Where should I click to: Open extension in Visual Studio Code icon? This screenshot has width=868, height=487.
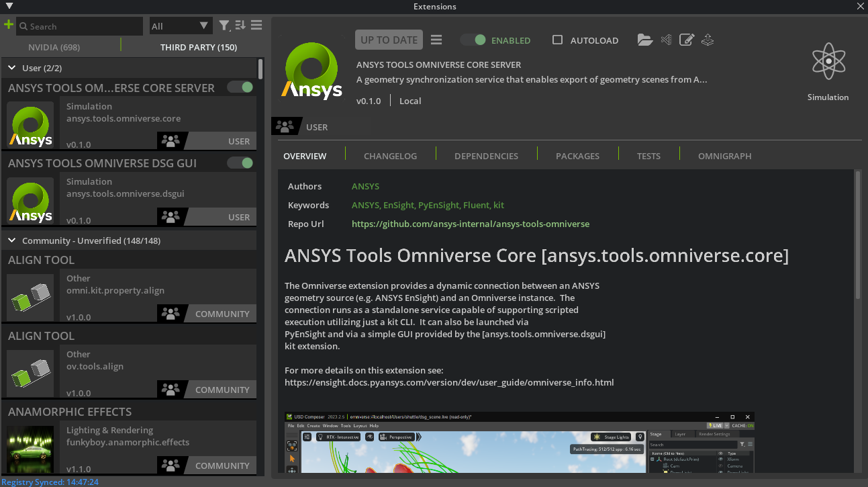[x=666, y=40]
